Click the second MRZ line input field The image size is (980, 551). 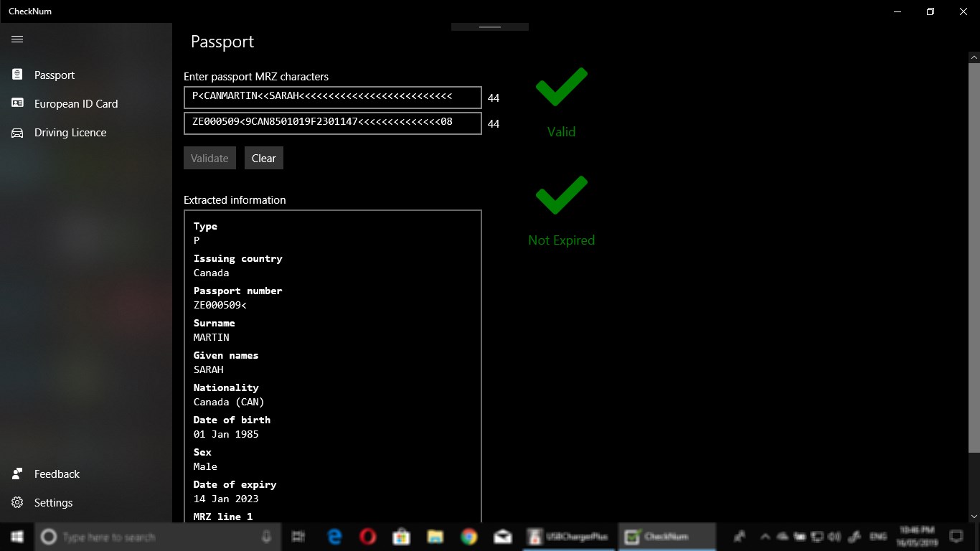tap(332, 123)
